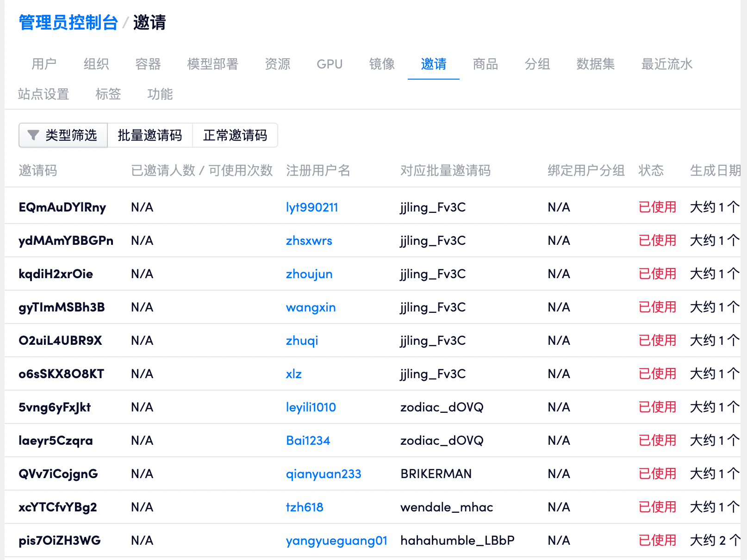Click invite code EQmAuDYlRny
The image size is (747, 560).
click(62, 207)
